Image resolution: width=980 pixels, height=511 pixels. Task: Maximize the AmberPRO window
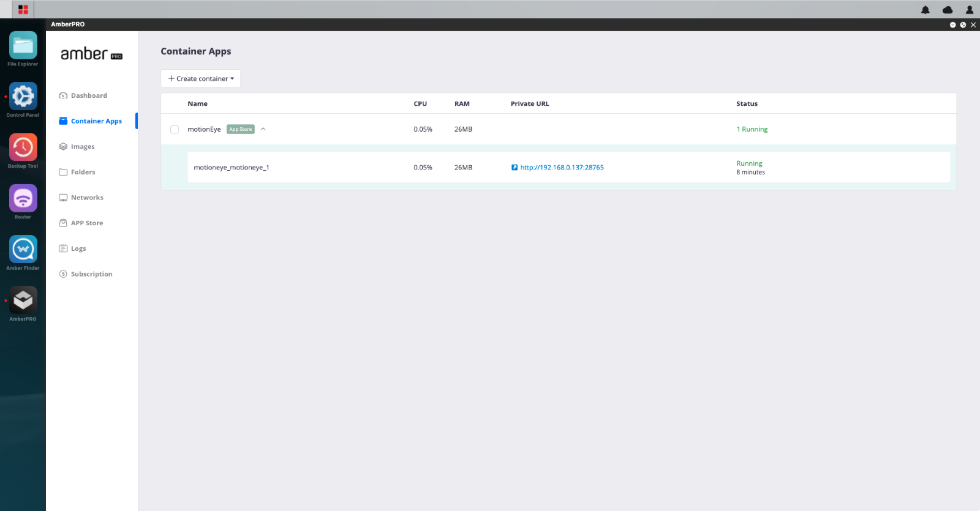(x=963, y=25)
